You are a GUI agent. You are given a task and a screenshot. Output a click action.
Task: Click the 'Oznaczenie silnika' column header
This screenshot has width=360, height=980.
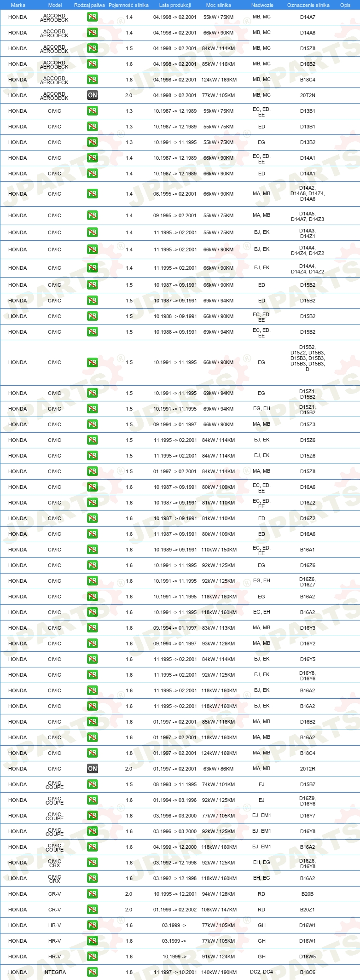[x=308, y=5]
